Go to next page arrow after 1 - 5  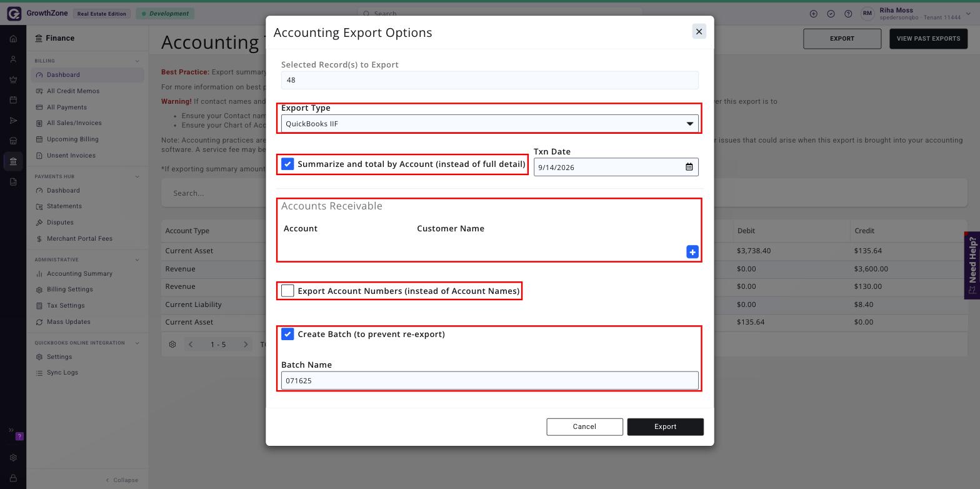click(x=246, y=345)
